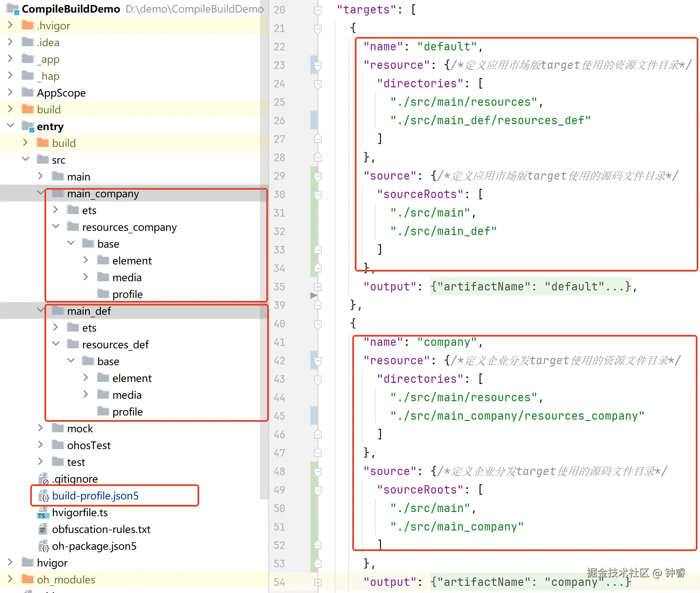Viewport: 700px width, 593px height.
Task: Click the expand fold icon at line 54
Action: [318, 583]
